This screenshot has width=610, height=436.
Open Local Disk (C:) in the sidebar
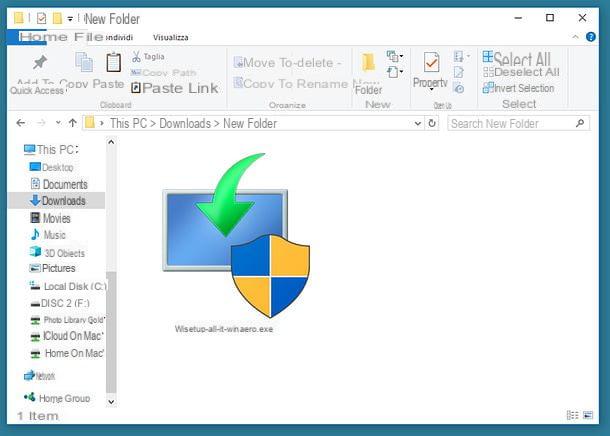click(x=68, y=286)
